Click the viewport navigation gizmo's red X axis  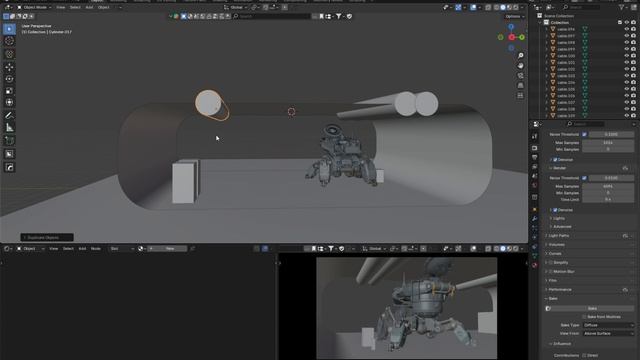point(511,37)
